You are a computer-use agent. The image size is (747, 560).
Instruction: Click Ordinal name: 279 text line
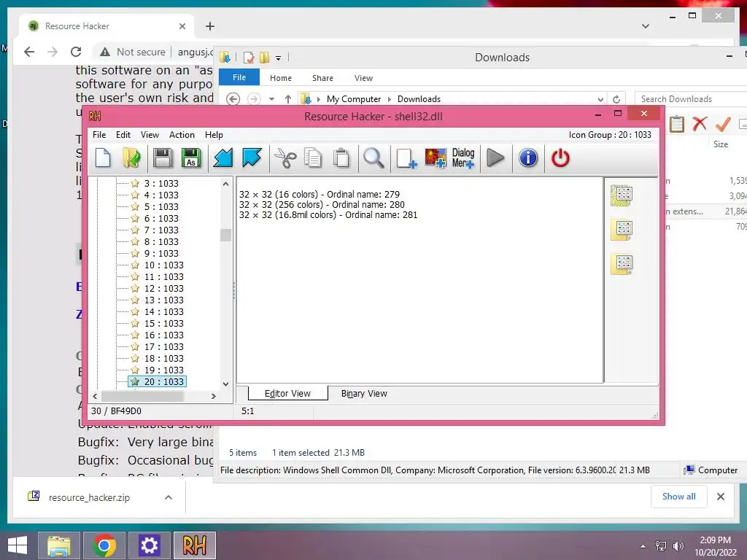(320, 194)
